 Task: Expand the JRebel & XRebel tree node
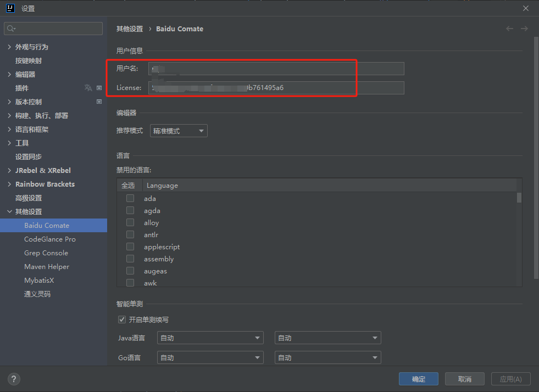pyautogui.click(x=9, y=170)
